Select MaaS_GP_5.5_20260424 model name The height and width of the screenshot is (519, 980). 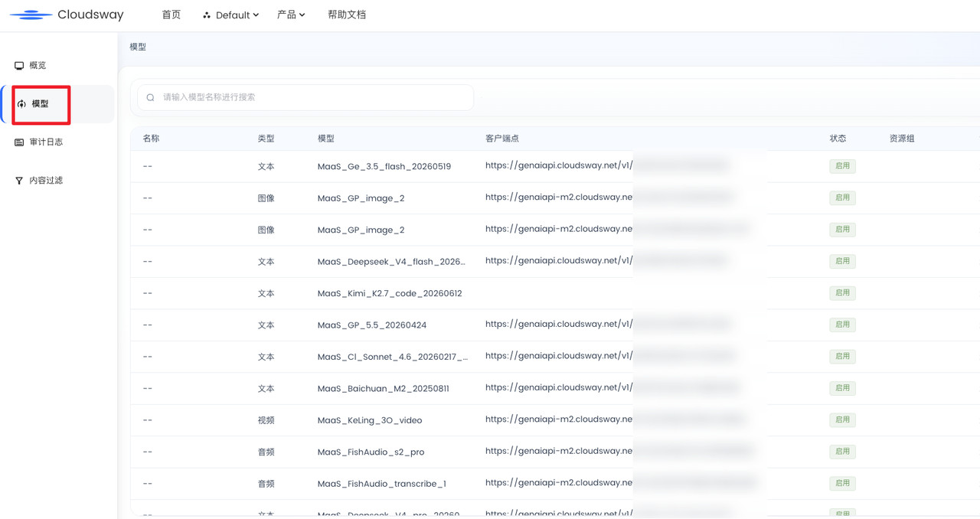coord(372,325)
